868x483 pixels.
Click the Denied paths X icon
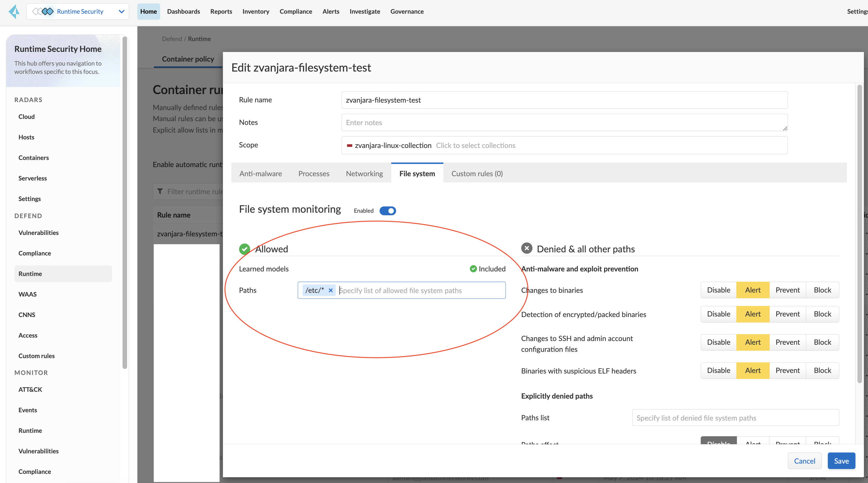527,248
